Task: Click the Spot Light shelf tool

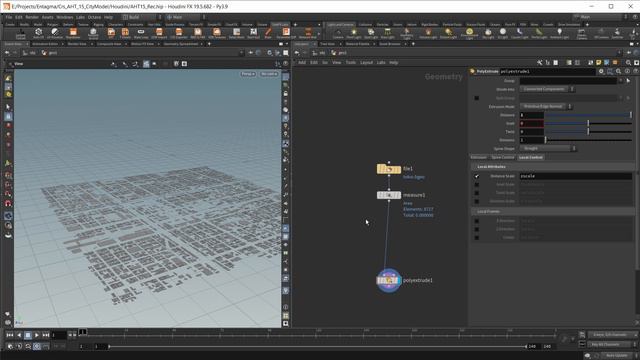Action: [x=371, y=33]
